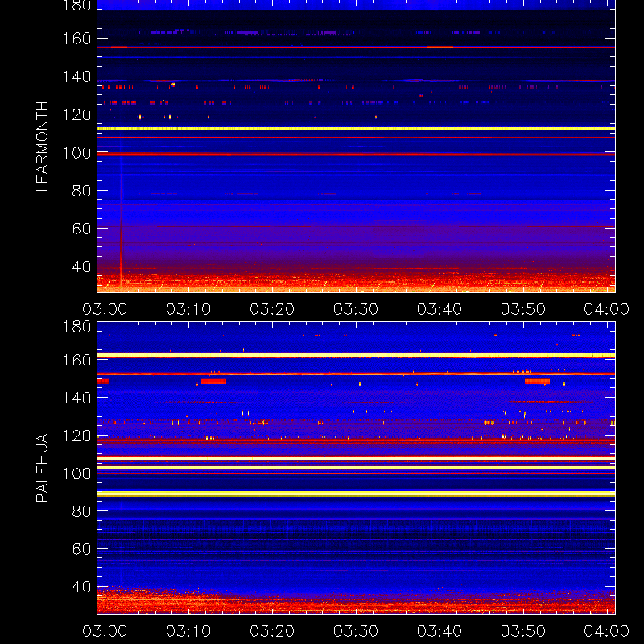644x644 pixels.
Task: Click the PALEHUA axis title
Action: pos(42,468)
